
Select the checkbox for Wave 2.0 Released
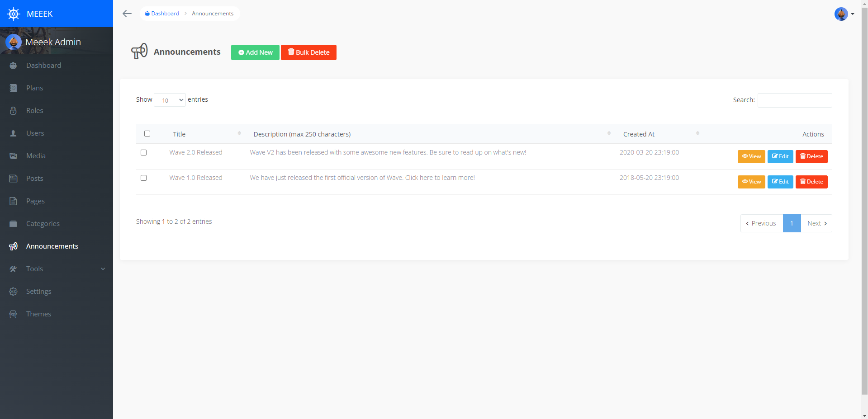[x=144, y=152]
